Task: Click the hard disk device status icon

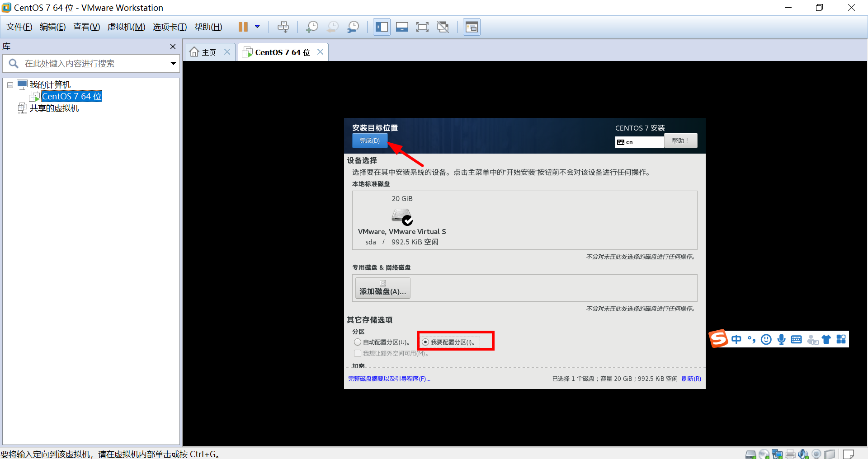Action: click(x=751, y=454)
